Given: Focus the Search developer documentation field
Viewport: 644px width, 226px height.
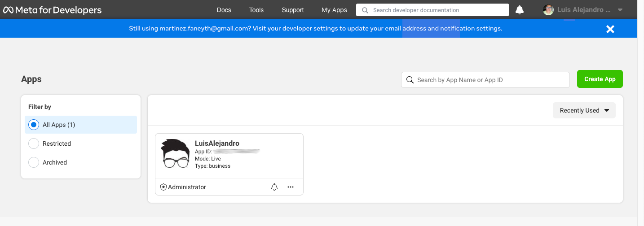Looking at the screenshot, I should (432, 10).
